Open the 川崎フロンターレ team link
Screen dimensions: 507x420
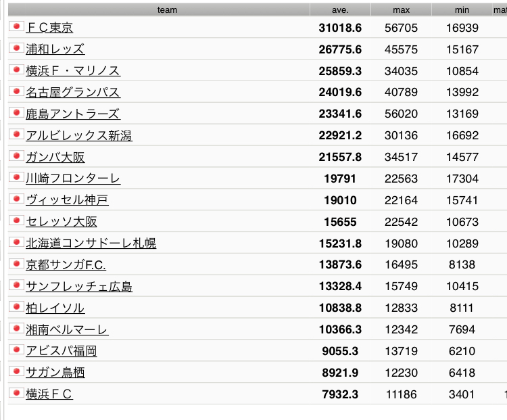(73, 179)
